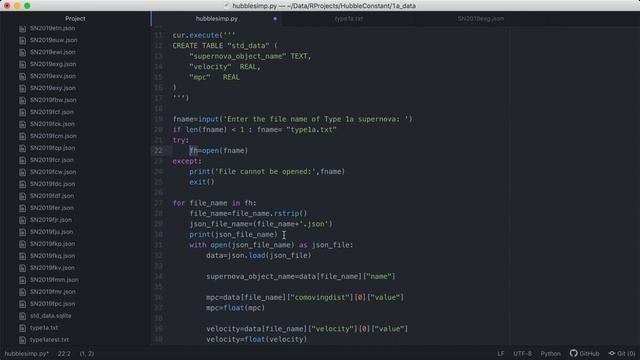Screen dimensions: 640x360
Task: Open SN2019fju.json in the project tree
Action: [x=51, y=232]
